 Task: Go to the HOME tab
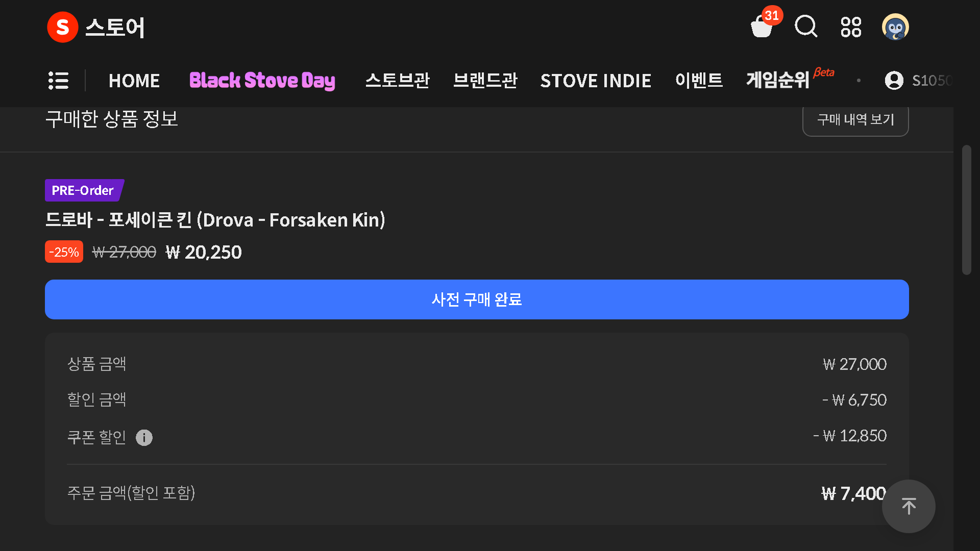tap(134, 81)
